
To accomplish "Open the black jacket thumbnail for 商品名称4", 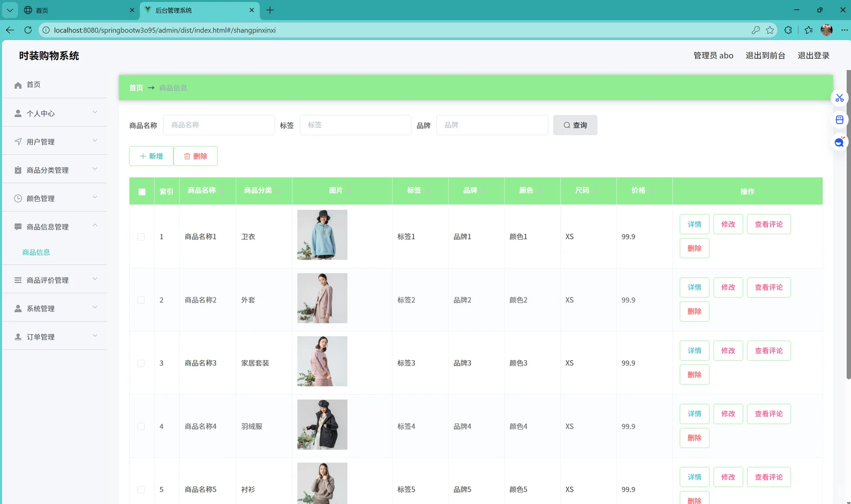I will pyautogui.click(x=322, y=425).
